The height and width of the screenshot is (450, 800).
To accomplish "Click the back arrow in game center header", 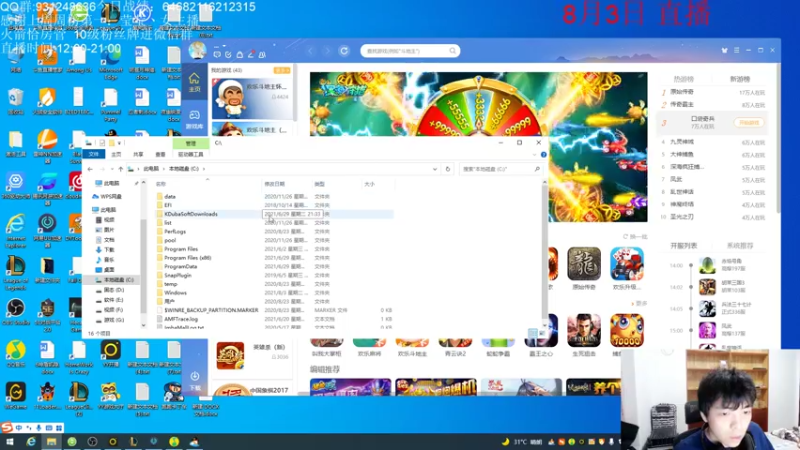I will pos(310,51).
